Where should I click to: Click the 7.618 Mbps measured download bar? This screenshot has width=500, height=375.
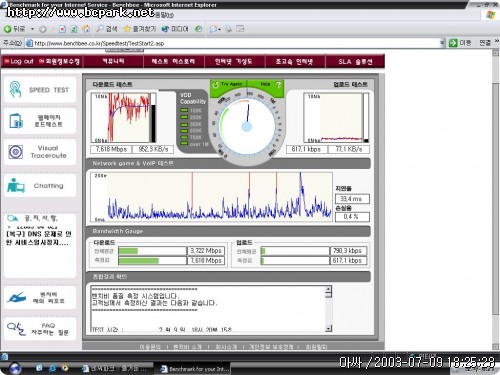pos(152,260)
